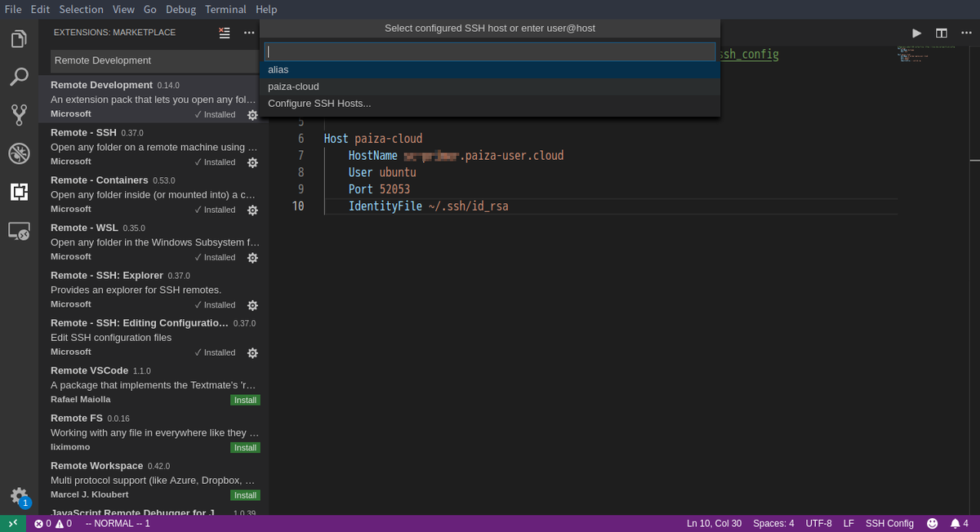Change language mode SSH Config
980x532 pixels.
click(x=889, y=523)
